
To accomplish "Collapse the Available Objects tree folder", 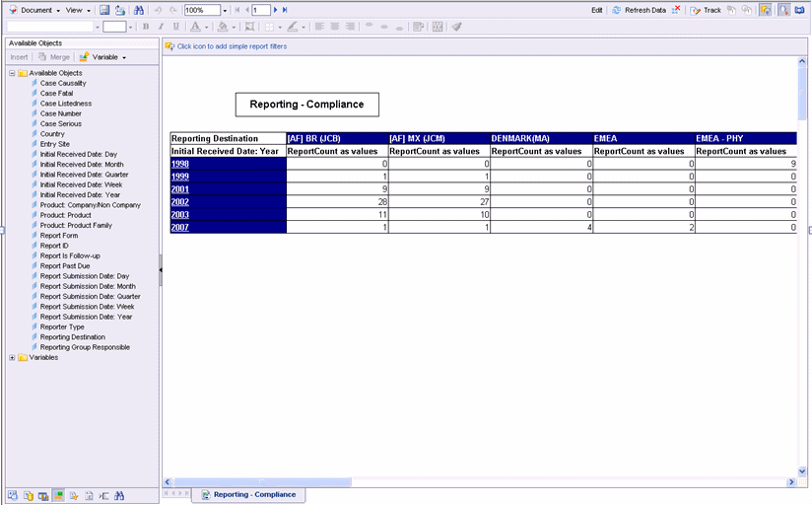I will pos(12,73).
